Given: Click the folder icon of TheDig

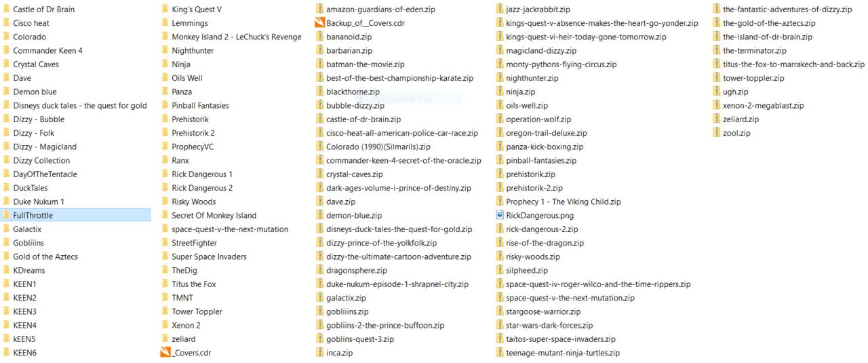Looking at the screenshot, I should tap(165, 270).
